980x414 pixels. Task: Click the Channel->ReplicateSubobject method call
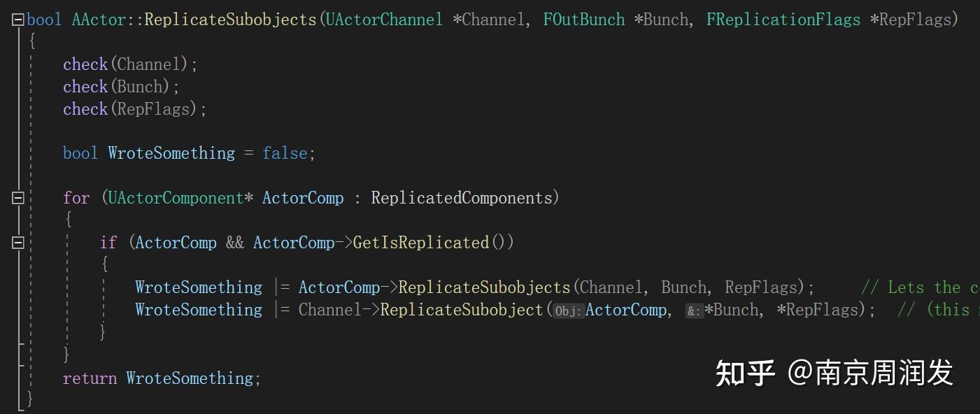coord(462,310)
